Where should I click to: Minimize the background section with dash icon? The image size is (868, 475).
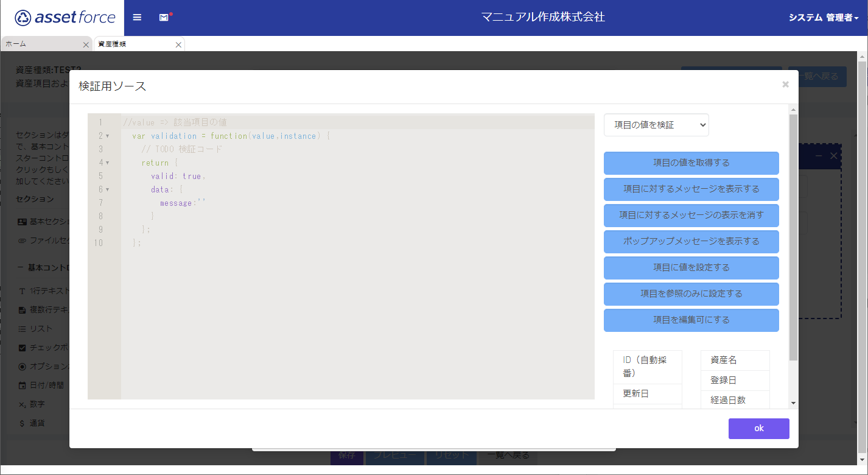[819, 156]
